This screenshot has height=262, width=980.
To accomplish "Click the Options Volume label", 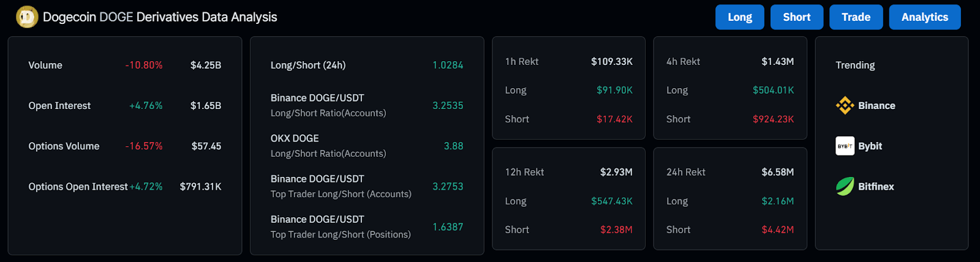I will (64, 146).
